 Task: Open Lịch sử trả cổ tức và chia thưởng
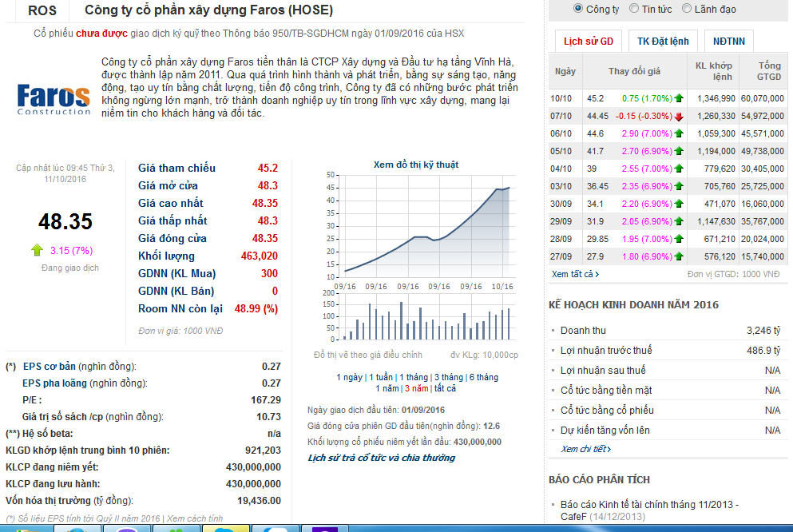click(382, 458)
